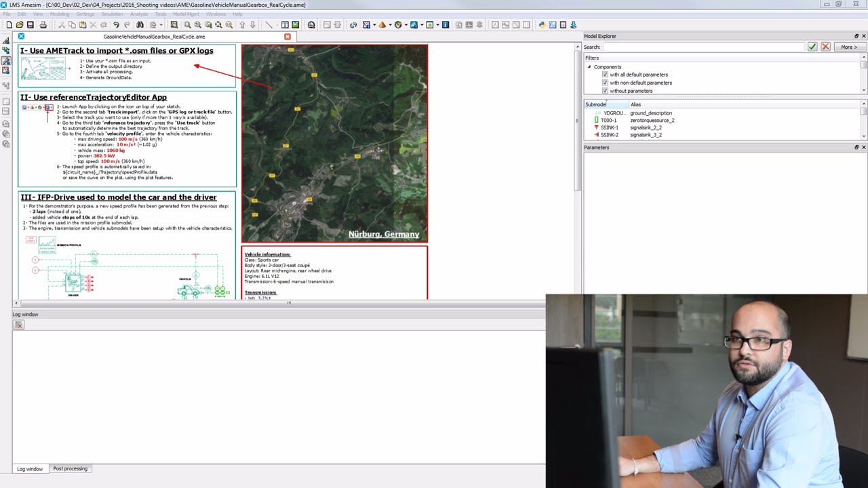
Task: Float the Parameters panel
Action: click(x=856, y=147)
